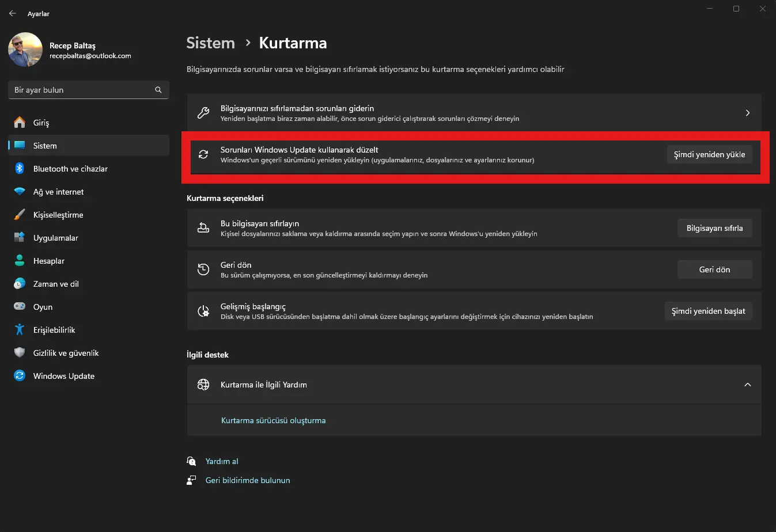The image size is (776, 532).
Task: Close the Ayarlar window
Action: (x=763, y=9)
